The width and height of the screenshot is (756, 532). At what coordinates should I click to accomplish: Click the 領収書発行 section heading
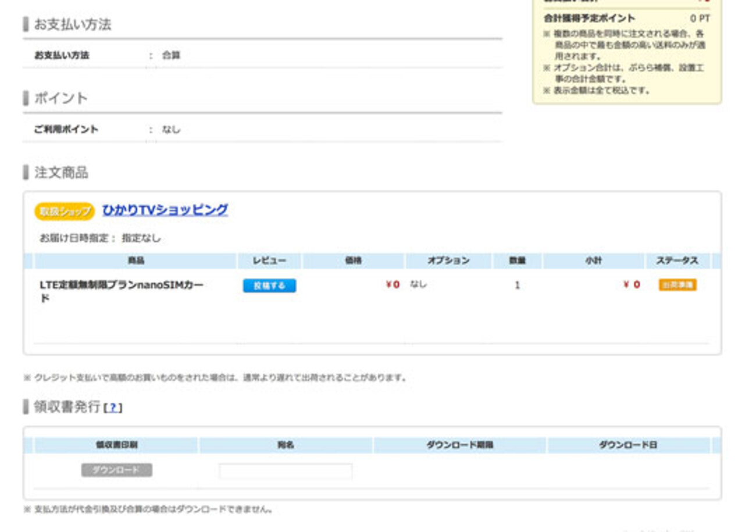(67, 407)
